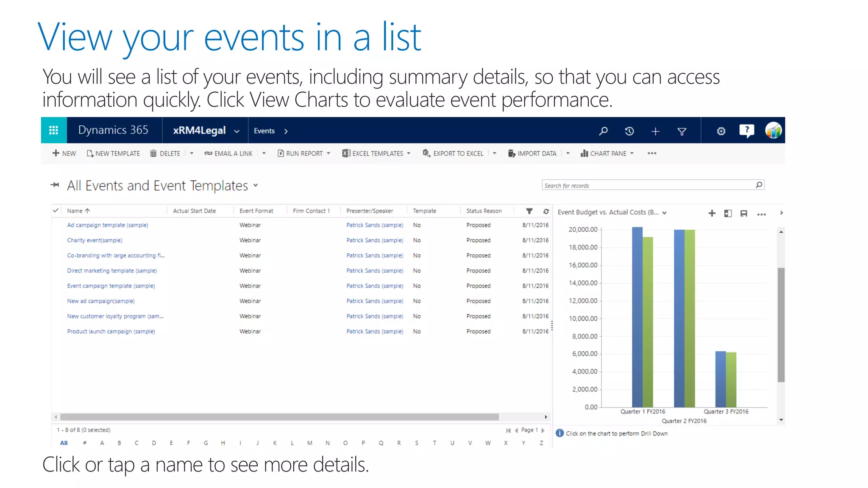Filter list by letter M

pos(310,443)
